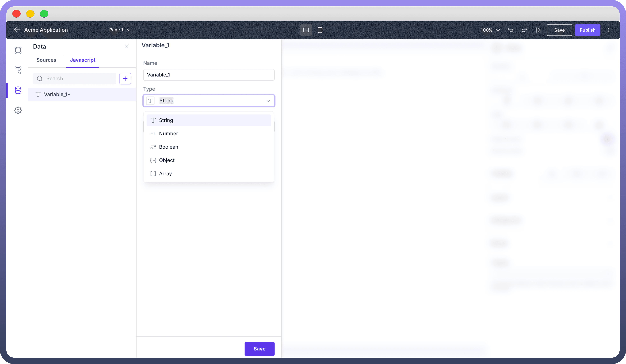Switch to desktop laptop preview
Viewport: 626px width, 364px height.
[x=306, y=30]
